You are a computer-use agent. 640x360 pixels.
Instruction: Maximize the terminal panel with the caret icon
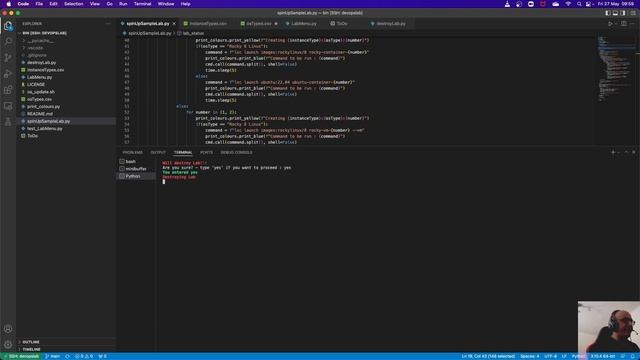pyautogui.click(x=626, y=152)
